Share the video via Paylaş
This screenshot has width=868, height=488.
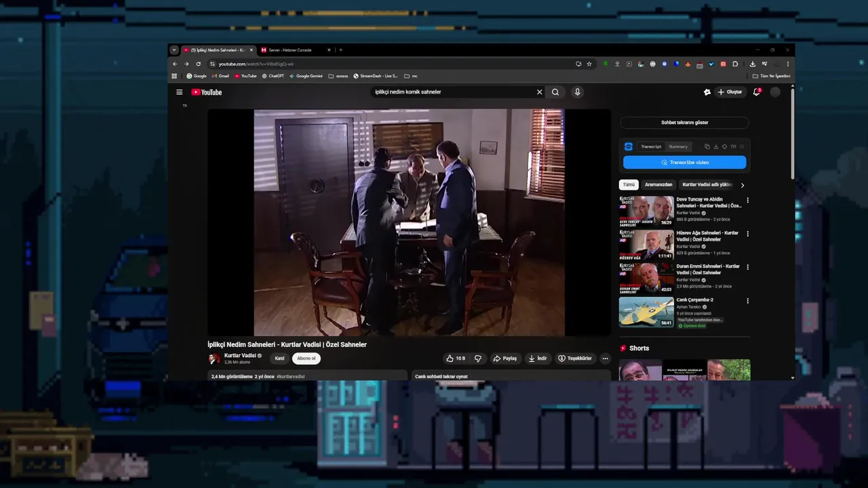505,359
